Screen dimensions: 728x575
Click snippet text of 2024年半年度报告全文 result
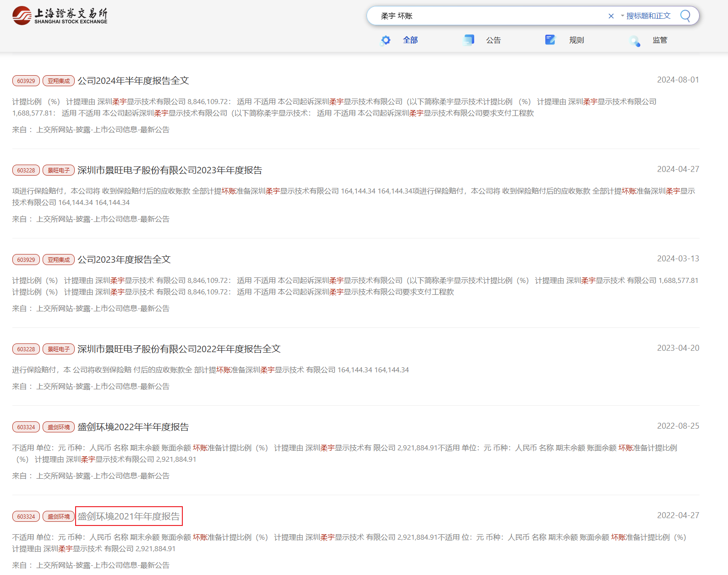click(x=334, y=107)
